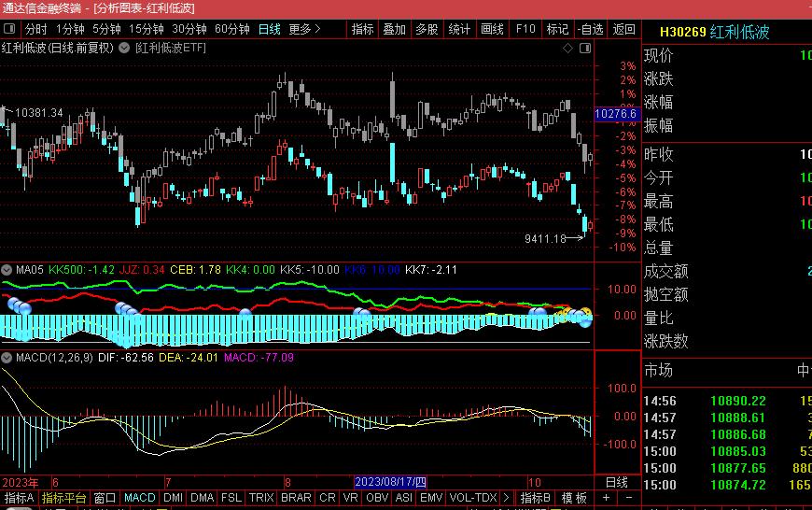Switch to 60分钟 chart period
This screenshot has height=510, width=812.
tap(232, 29)
